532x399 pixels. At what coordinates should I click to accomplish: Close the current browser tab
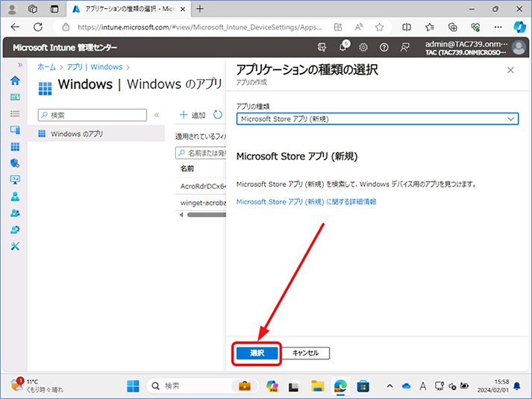coord(183,9)
